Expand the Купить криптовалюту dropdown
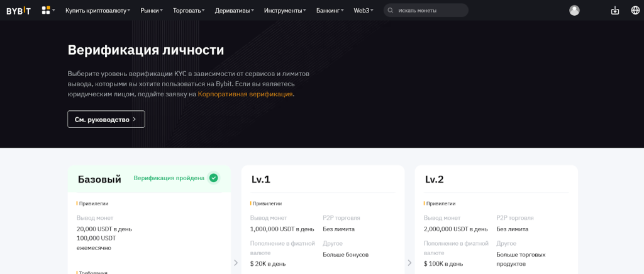 pos(97,11)
